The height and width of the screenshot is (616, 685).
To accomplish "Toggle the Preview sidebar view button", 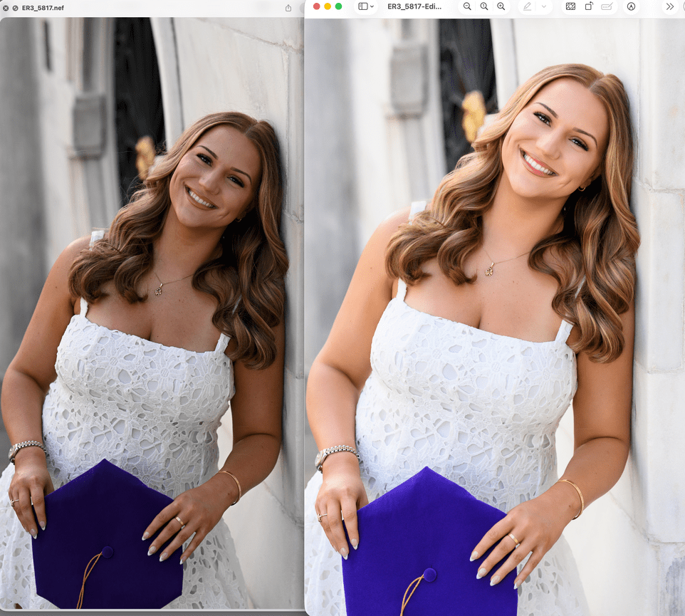I will tap(362, 6).
